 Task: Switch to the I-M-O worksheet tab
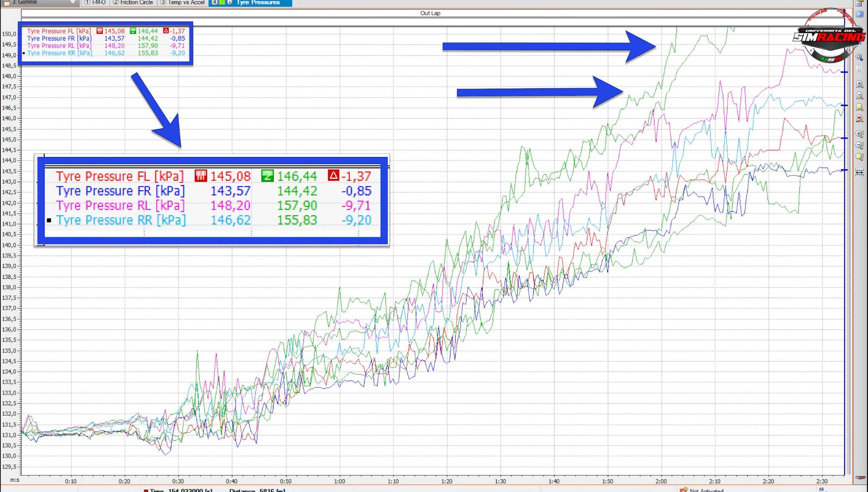point(95,3)
